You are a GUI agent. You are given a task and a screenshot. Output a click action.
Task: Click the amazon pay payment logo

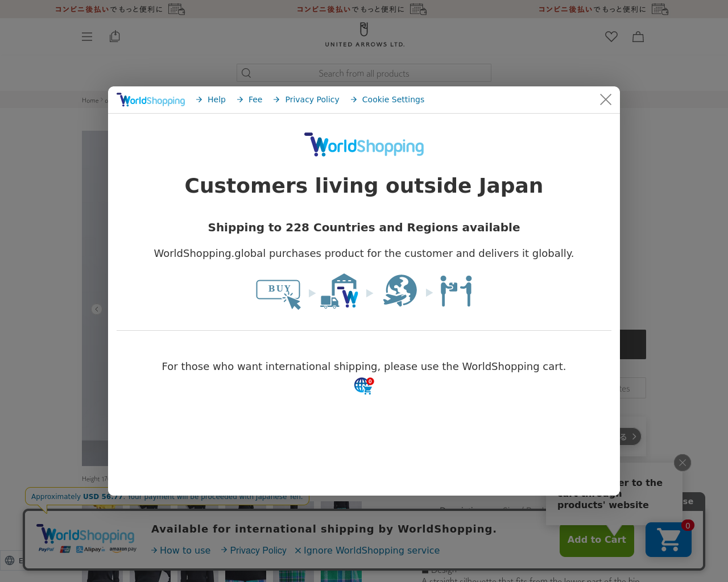tap(123, 550)
